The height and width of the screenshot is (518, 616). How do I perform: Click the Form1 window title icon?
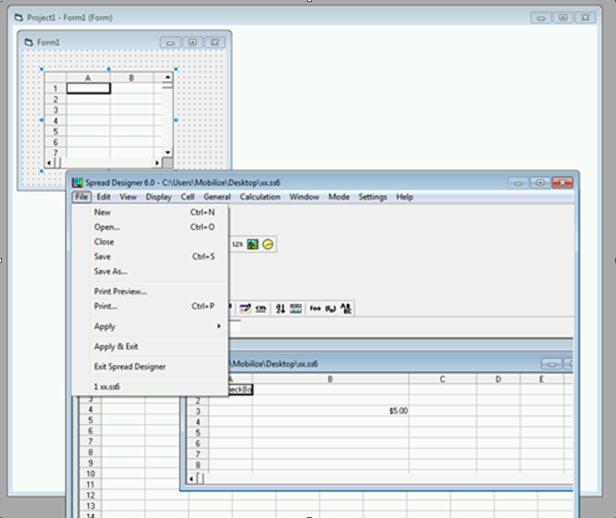pos(29,42)
